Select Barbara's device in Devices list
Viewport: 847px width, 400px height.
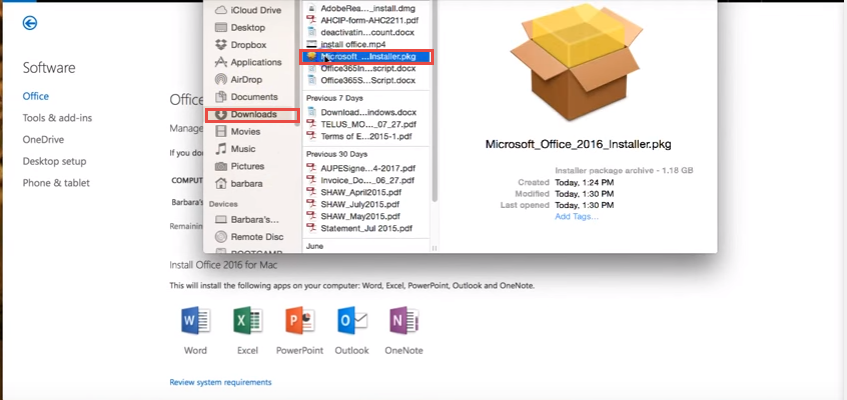click(247, 219)
